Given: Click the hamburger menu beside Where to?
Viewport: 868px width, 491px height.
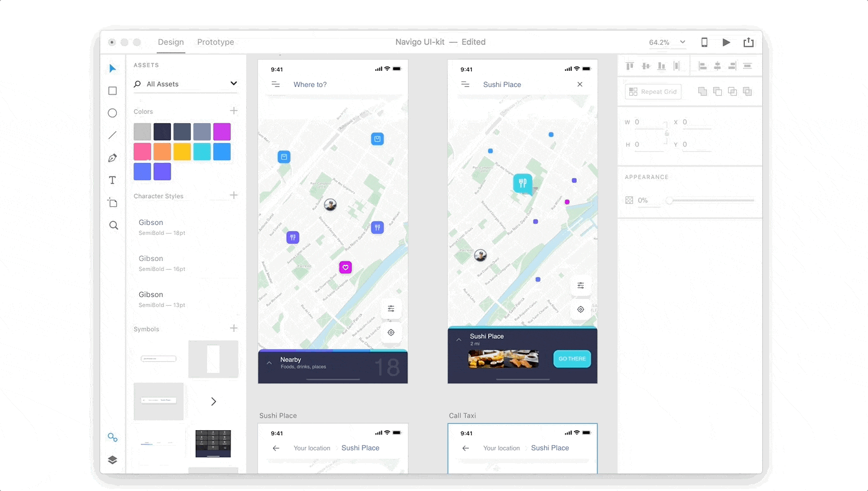Looking at the screenshot, I should [x=275, y=85].
